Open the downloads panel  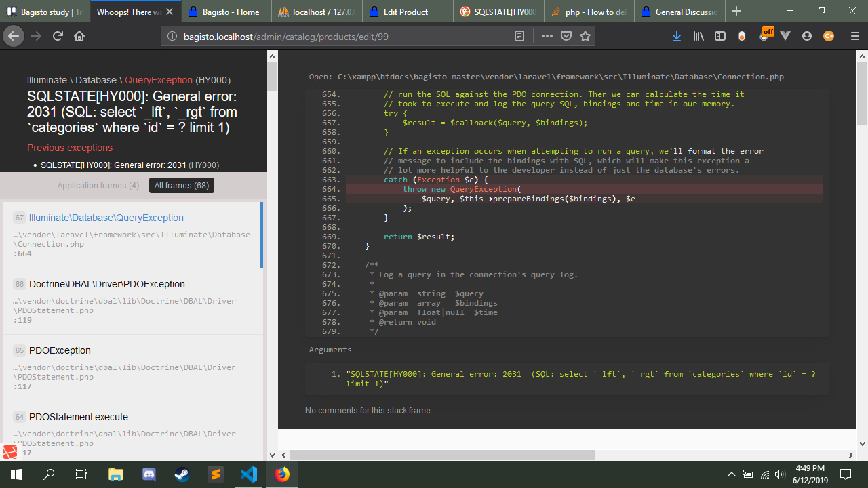pos(677,36)
